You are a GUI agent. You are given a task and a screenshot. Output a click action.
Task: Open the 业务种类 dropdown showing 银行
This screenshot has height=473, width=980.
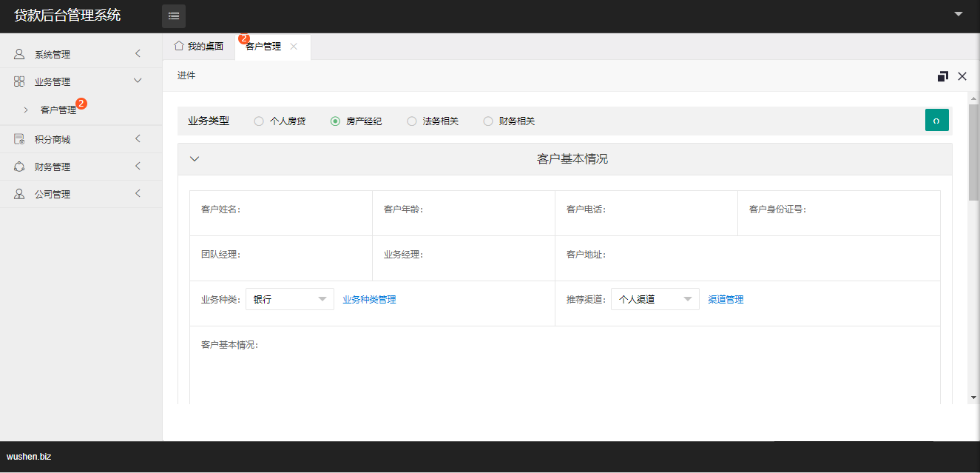289,299
